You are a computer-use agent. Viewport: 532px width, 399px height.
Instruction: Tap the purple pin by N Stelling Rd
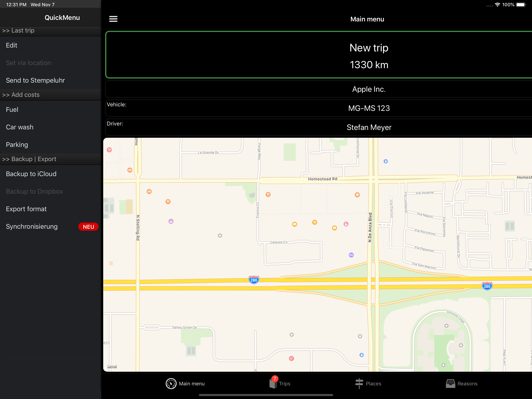coord(171,221)
